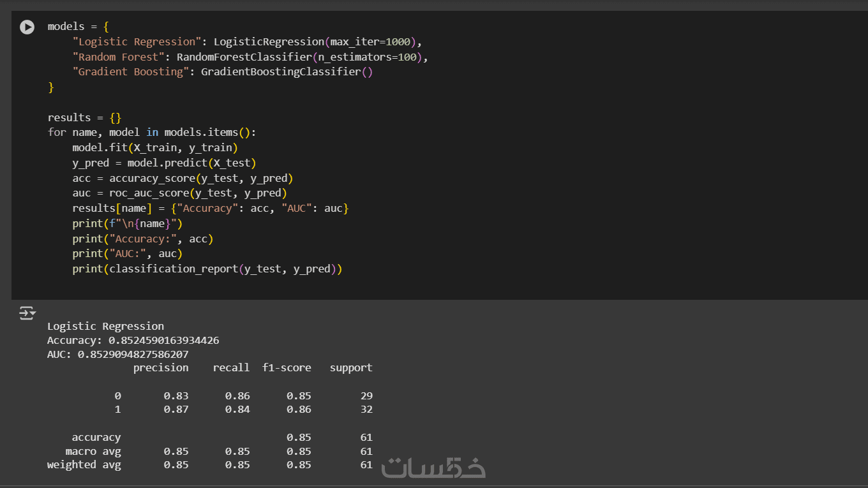Click the model.fit(X_train, y_train) line

click(x=154, y=148)
